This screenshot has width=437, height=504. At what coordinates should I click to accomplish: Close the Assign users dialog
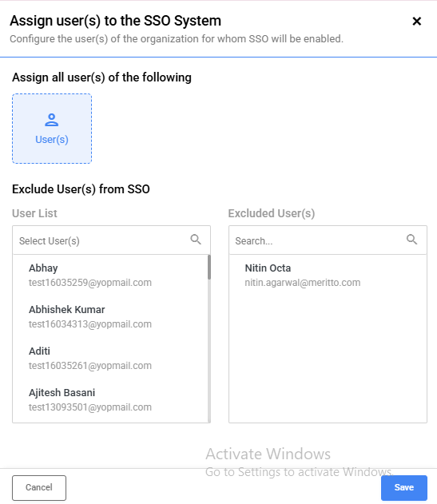[417, 22]
